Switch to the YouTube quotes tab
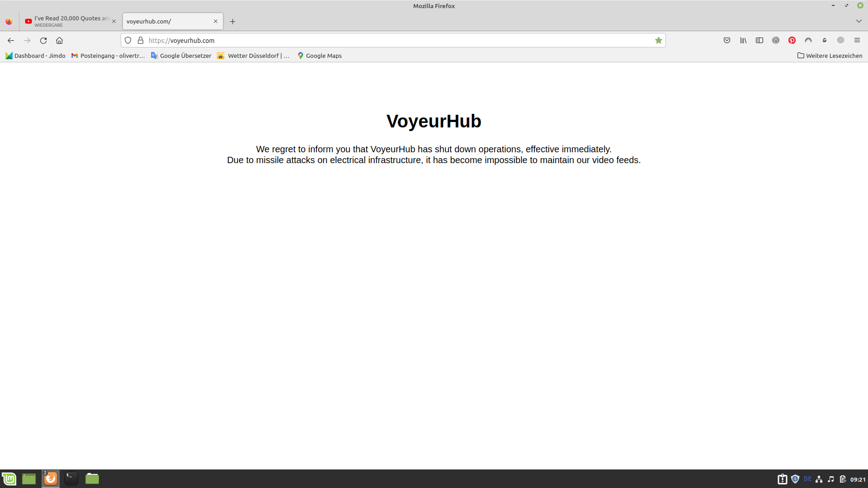The height and width of the screenshot is (488, 868). point(68,21)
